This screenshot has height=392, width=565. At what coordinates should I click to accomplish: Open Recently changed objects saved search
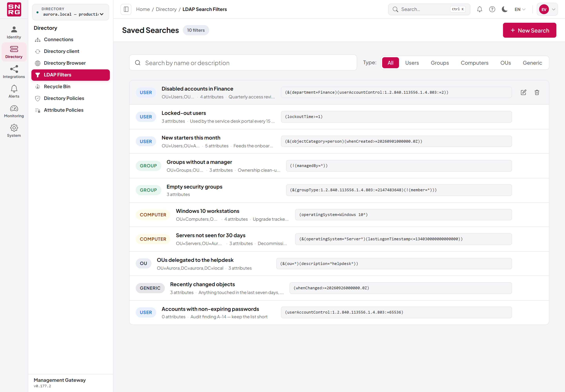[x=339, y=288]
